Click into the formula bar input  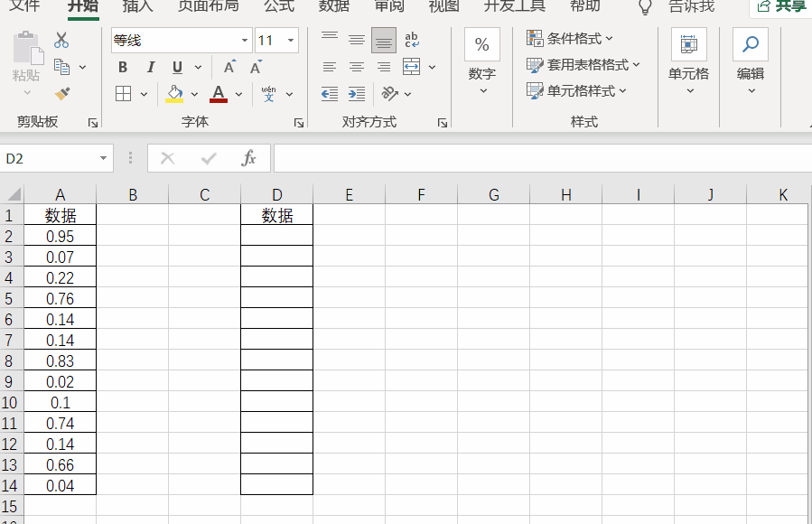pos(542,158)
